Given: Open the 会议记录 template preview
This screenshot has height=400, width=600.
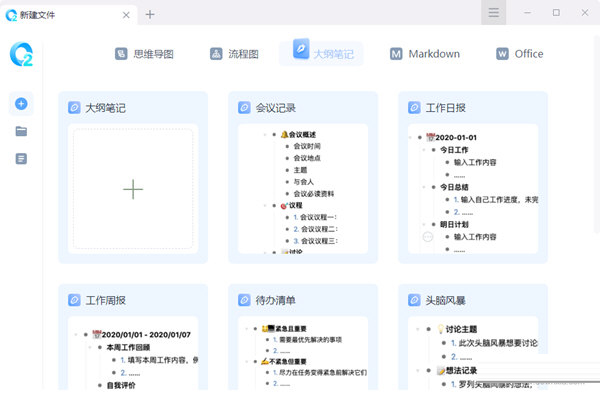Looking at the screenshot, I should coord(303,189).
